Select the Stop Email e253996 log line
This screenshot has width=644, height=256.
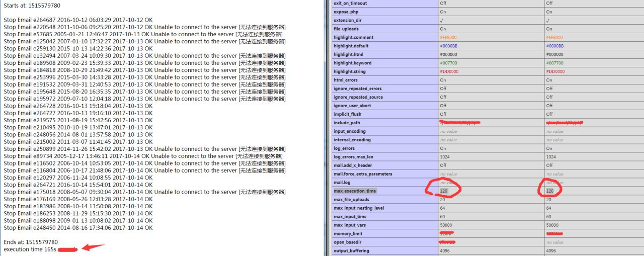click(145, 77)
